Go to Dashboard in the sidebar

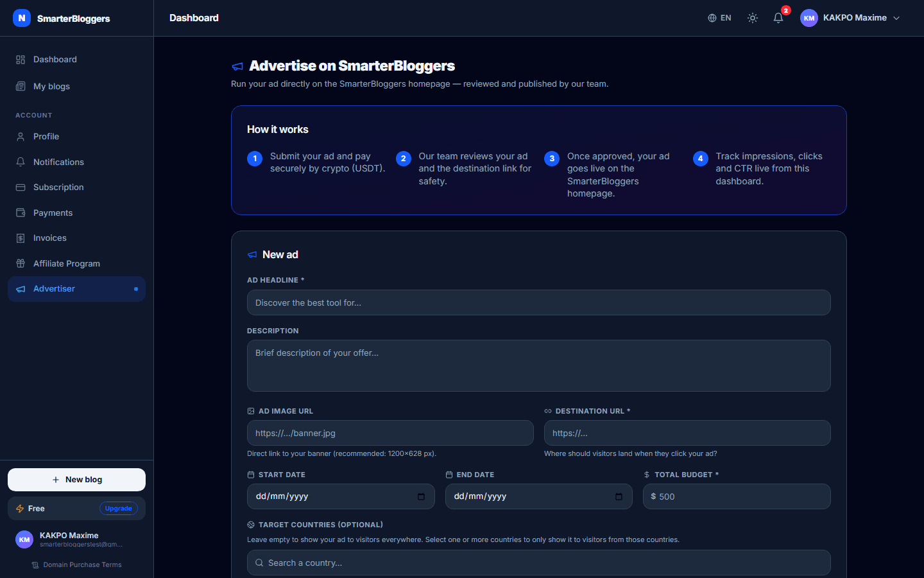76,60
